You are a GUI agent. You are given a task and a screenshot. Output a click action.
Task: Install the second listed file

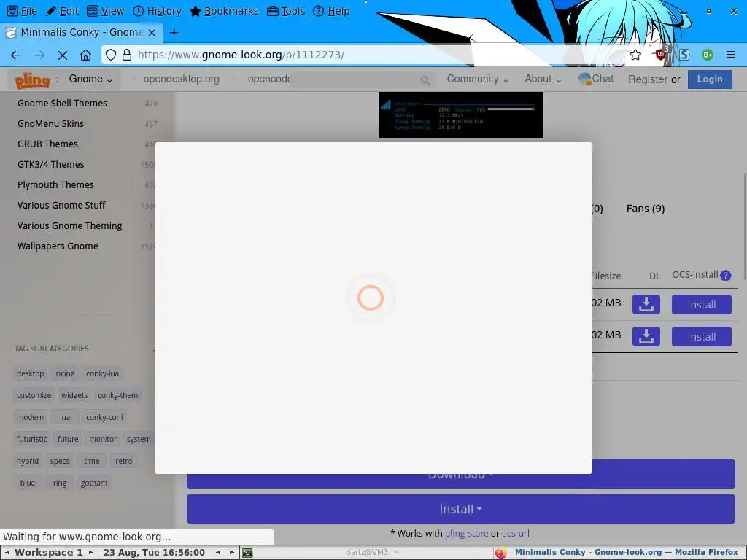tap(701, 337)
